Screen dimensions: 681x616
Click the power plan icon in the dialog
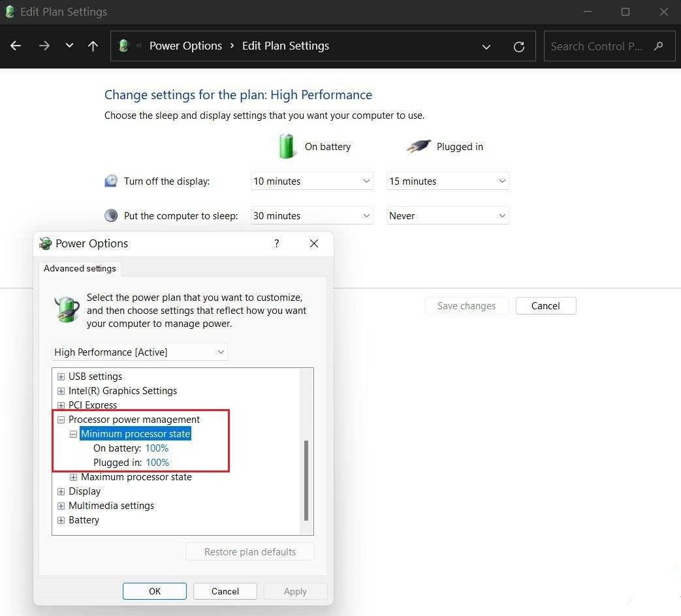(x=66, y=309)
